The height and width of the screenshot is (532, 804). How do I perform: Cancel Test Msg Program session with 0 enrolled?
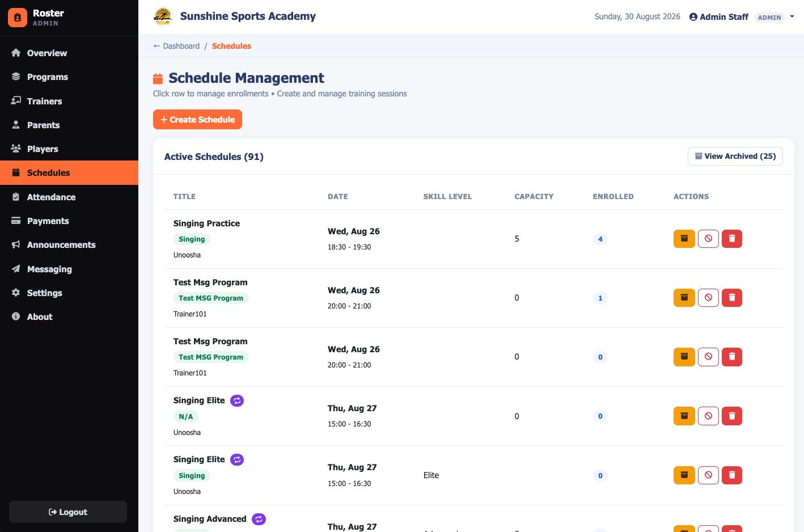[x=708, y=357]
